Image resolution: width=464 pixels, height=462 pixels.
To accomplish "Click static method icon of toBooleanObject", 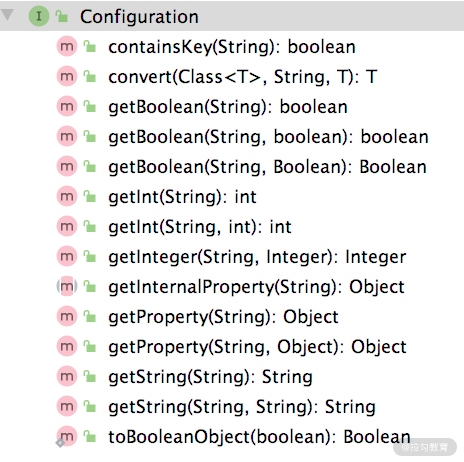I will pyautogui.click(x=67, y=436).
